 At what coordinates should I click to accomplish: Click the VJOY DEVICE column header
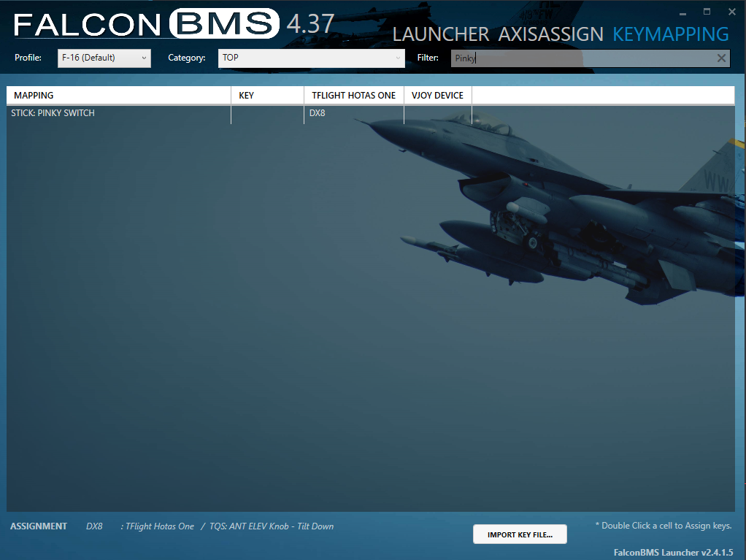coord(438,95)
